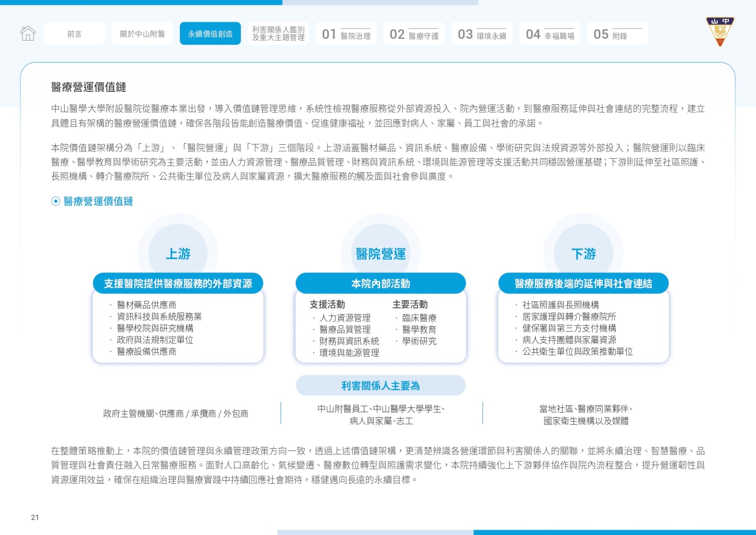Click the 支援醫院提供醫療服務的外部資源 header
Image resolution: width=756 pixels, height=535 pixels.
178,284
